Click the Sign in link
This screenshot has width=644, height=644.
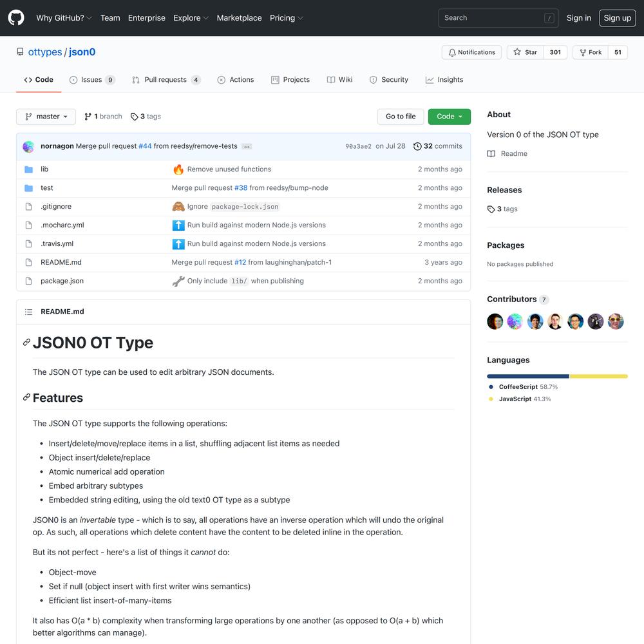coord(579,17)
